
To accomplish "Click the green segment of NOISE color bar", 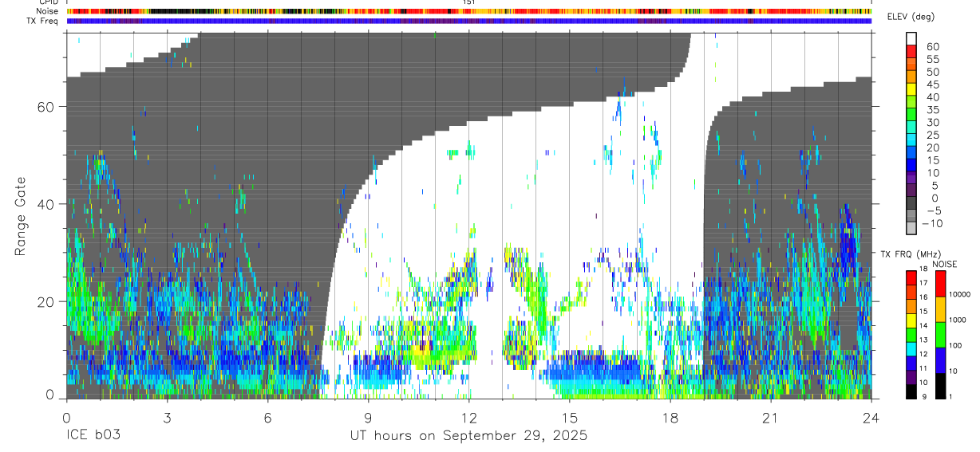I will pos(940,335).
